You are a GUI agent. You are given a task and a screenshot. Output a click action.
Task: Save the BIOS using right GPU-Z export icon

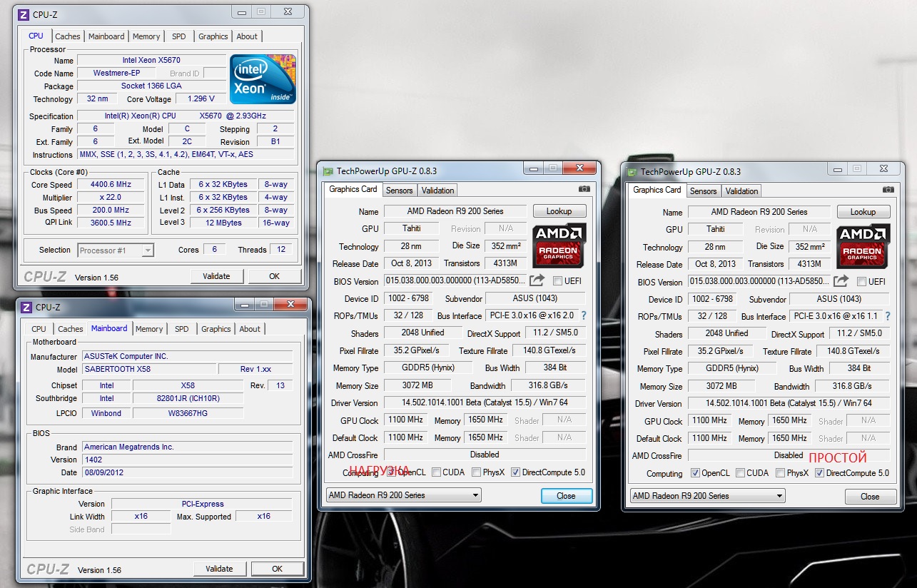click(841, 281)
